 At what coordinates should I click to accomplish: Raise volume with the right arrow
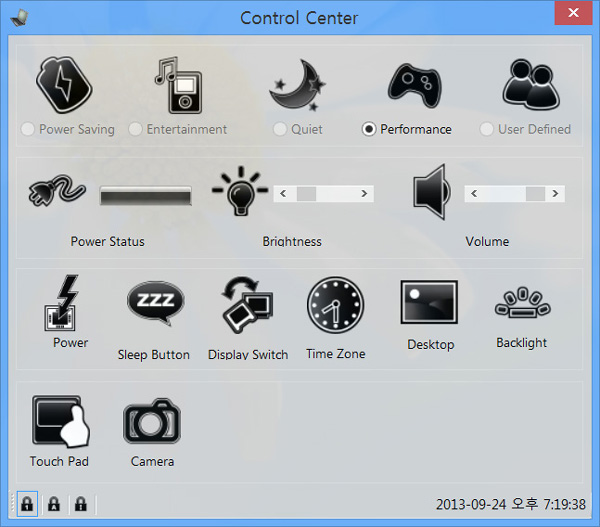coord(555,194)
